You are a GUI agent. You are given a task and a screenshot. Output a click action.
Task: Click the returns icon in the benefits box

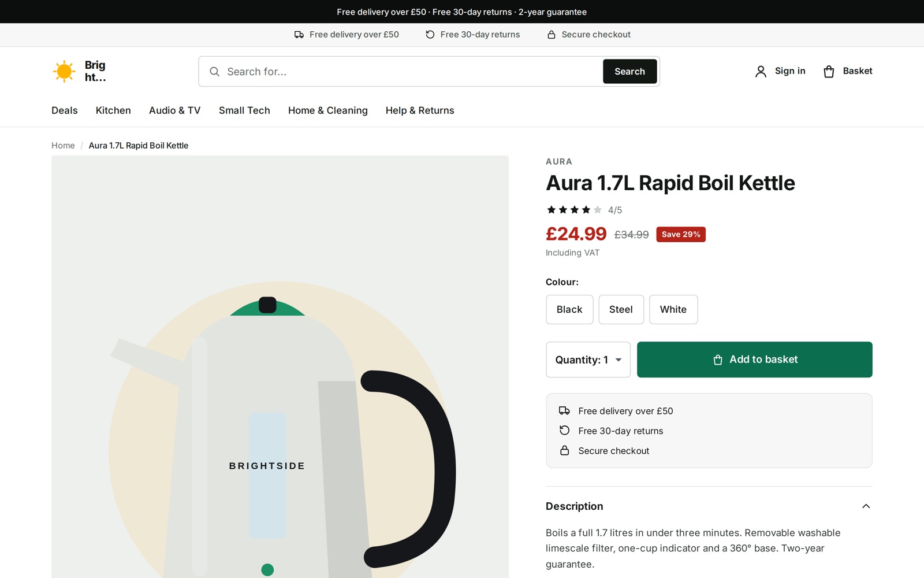(564, 431)
